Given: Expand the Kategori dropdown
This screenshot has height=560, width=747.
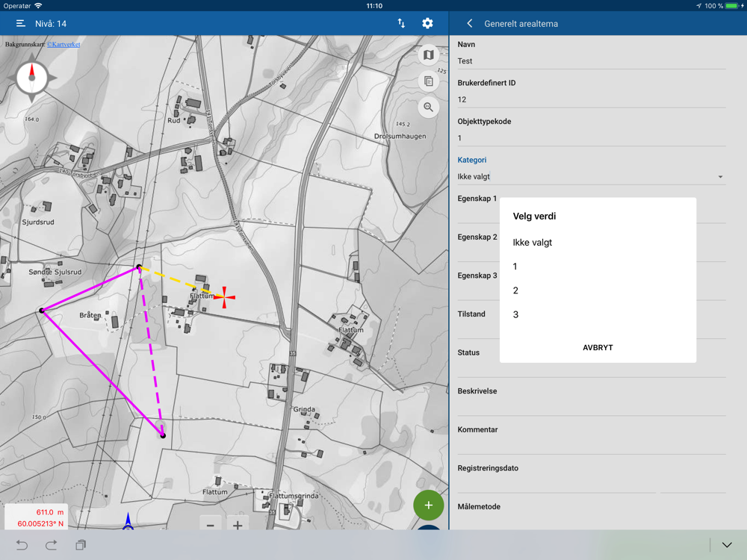Looking at the screenshot, I should click(590, 177).
